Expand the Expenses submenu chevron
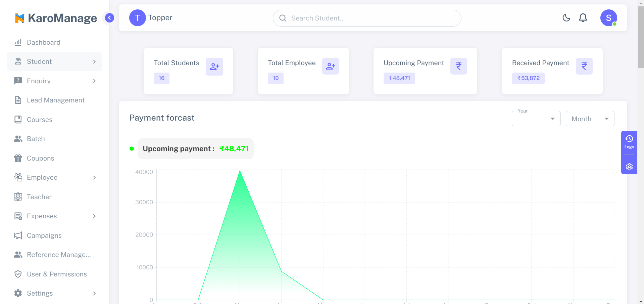The width and height of the screenshot is (644, 304). tap(94, 216)
